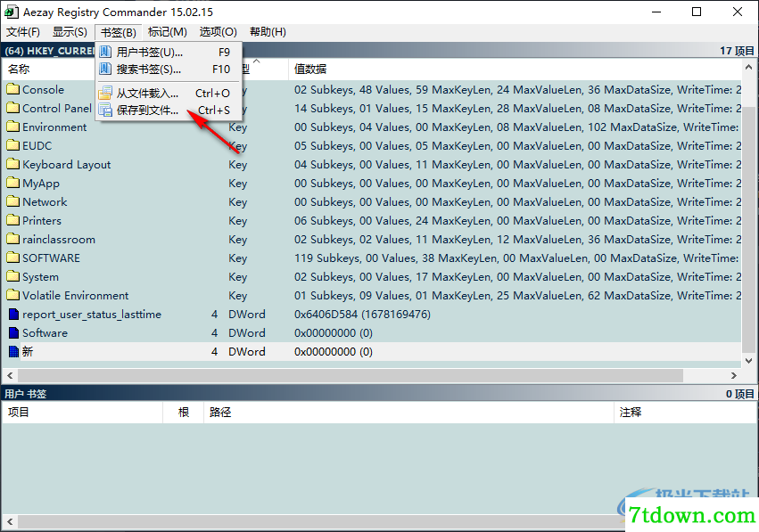Click the Network folder icon
The height and width of the screenshot is (532, 759).
point(13,201)
